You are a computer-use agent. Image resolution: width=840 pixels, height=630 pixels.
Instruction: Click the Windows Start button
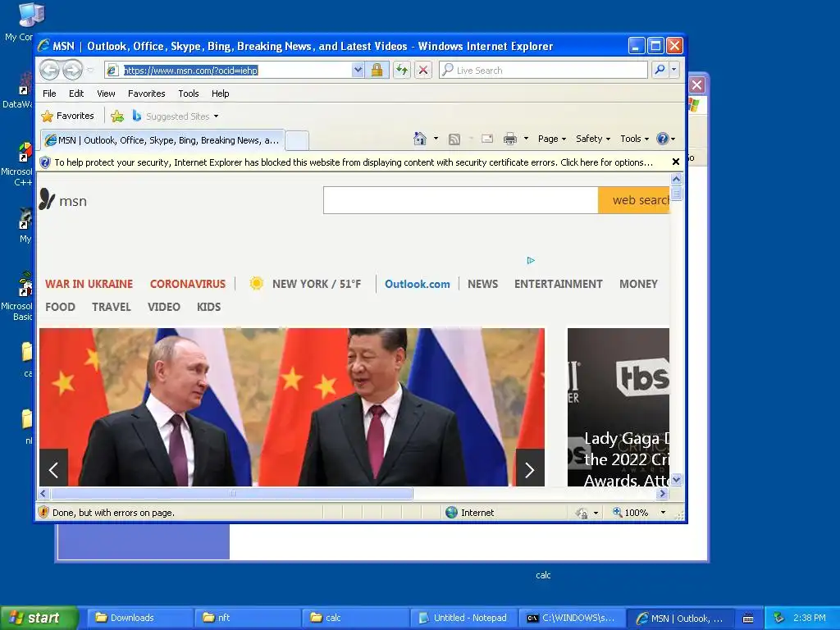pos(39,619)
